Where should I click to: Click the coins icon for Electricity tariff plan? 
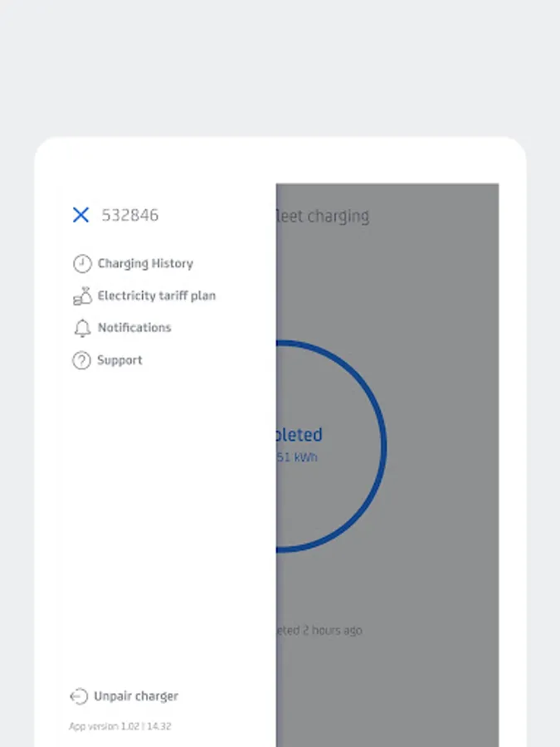coord(82,295)
